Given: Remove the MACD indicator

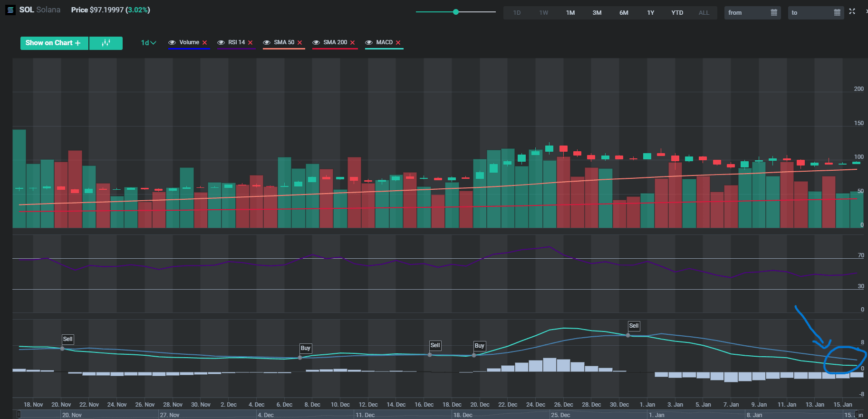Looking at the screenshot, I should click(x=398, y=43).
